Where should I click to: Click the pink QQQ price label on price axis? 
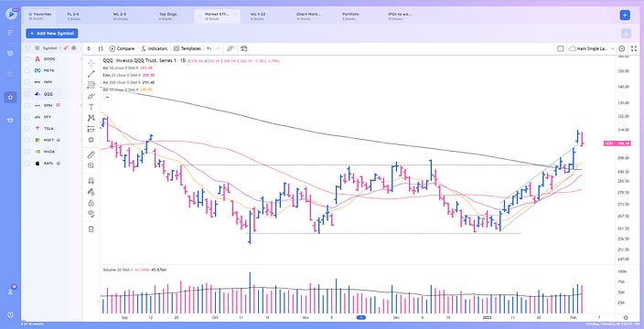[617, 143]
